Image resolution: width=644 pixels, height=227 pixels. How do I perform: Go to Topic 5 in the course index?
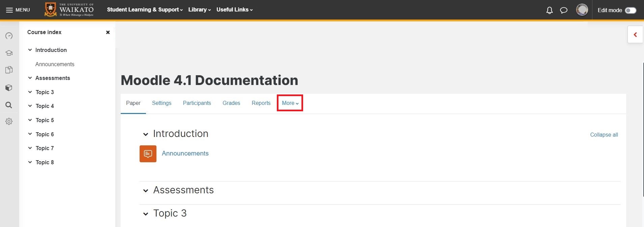click(x=45, y=120)
